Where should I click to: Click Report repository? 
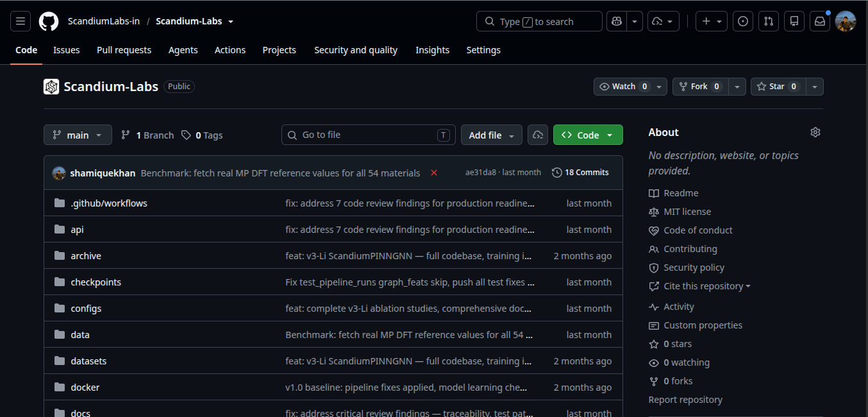(x=685, y=400)
